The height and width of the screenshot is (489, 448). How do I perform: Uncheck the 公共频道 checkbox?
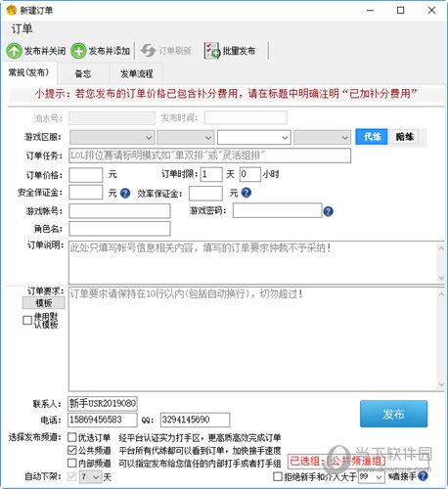point(72,450)
